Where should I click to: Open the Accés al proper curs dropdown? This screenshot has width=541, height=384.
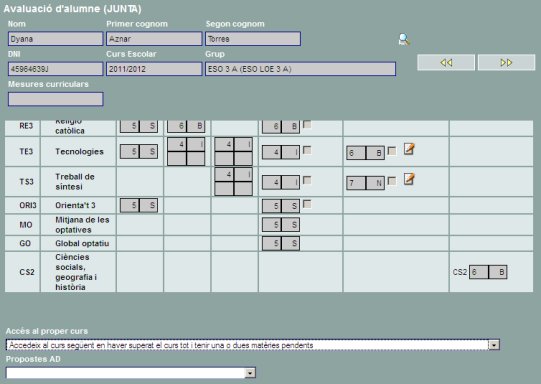(494, 345)
